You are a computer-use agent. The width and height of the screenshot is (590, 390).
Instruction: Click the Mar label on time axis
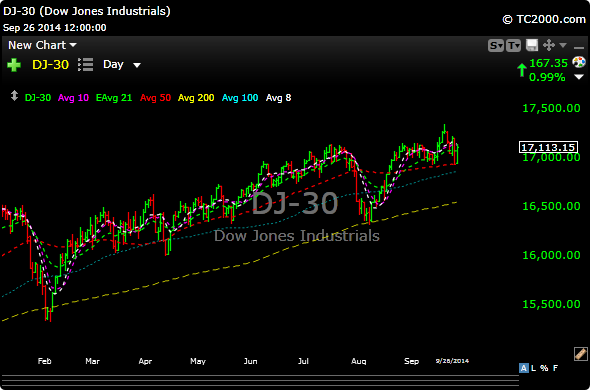pos(93,361)
